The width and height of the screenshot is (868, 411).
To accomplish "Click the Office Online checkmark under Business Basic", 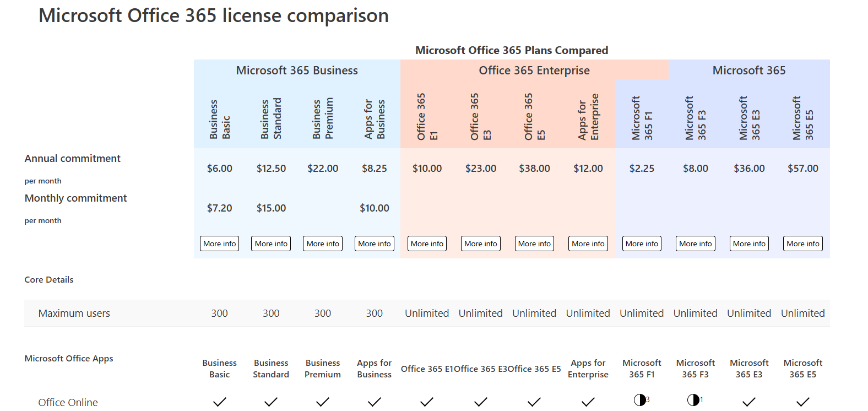I will tap(219, 402).
